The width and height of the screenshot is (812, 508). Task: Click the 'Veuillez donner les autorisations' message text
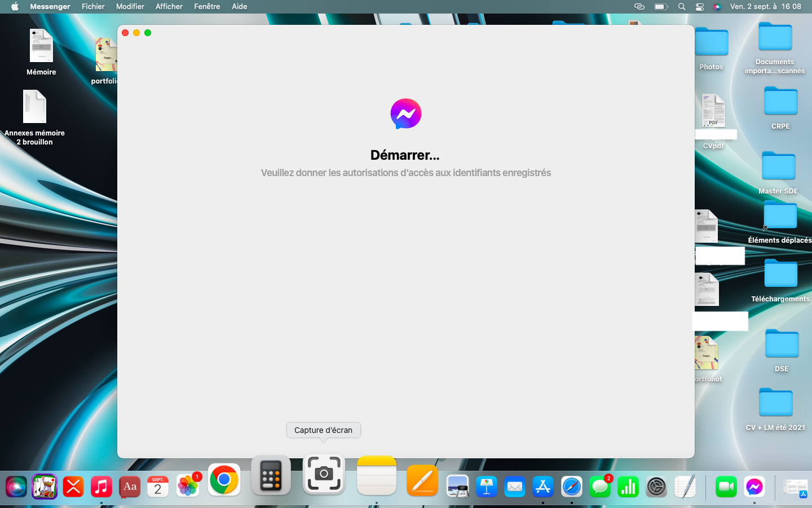pos(406,173)
